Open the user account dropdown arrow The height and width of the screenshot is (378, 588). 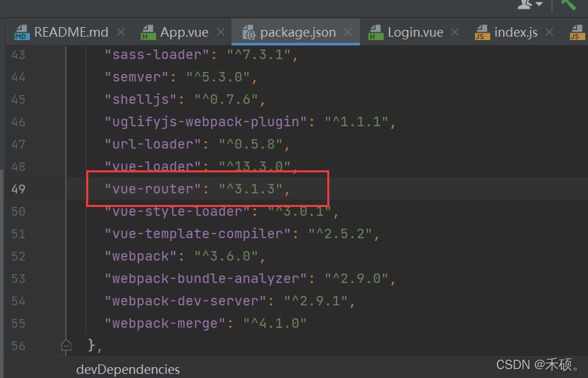[539, 5]
